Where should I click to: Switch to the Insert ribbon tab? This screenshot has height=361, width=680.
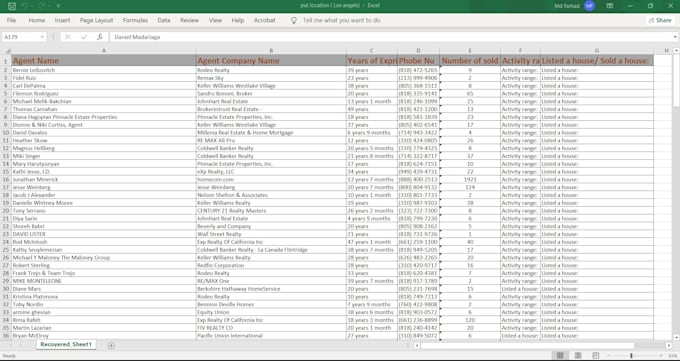(62, 20)
